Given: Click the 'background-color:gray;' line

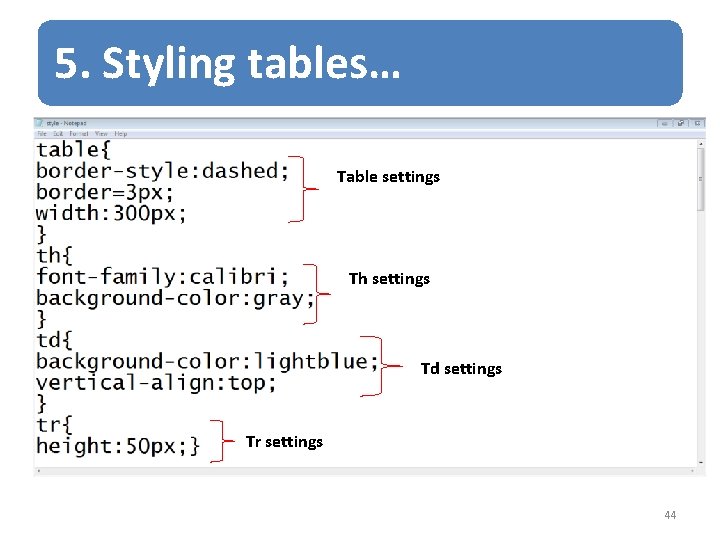Looking at the screenshot, I should coord(175,298).
